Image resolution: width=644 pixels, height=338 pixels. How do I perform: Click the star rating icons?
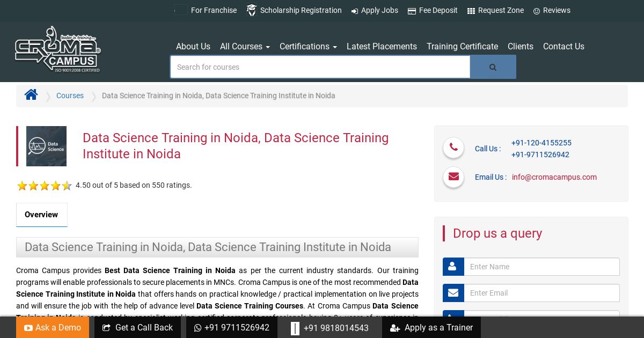click(44, 186)
